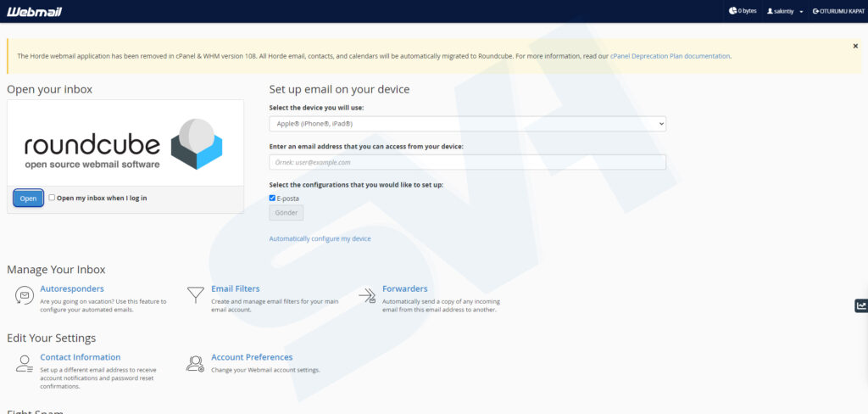Screen dimensions: 868x414
Task: Click the Autoresponders envelope icon
Action: (24, 295)
